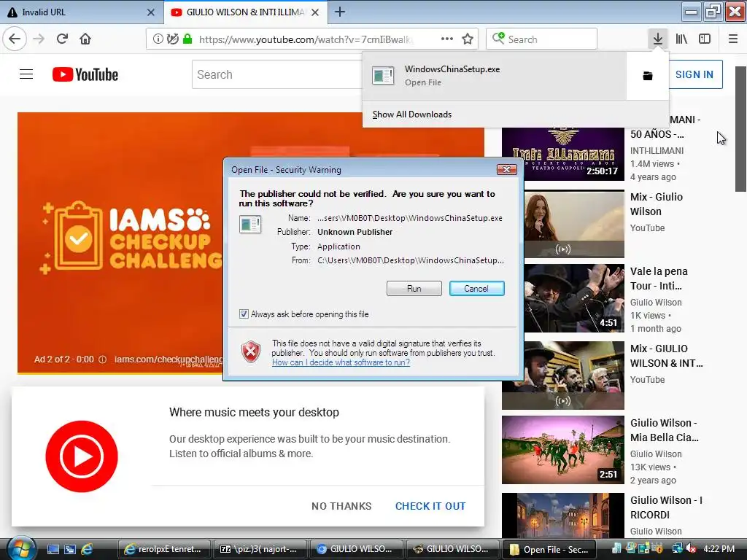The height and width of the screenshot is (560, 747).
Task: Open 'How can I decide what software to run?' link
Action: coord(341,362)
